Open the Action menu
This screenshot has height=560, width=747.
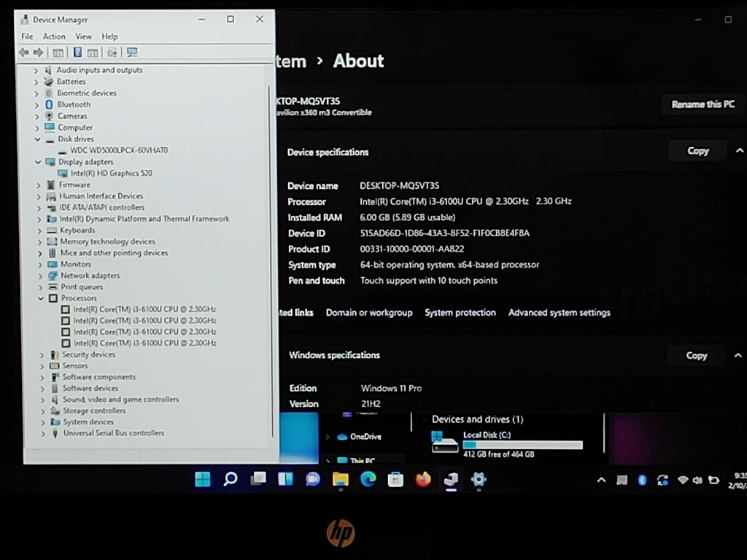click(54, 36)
